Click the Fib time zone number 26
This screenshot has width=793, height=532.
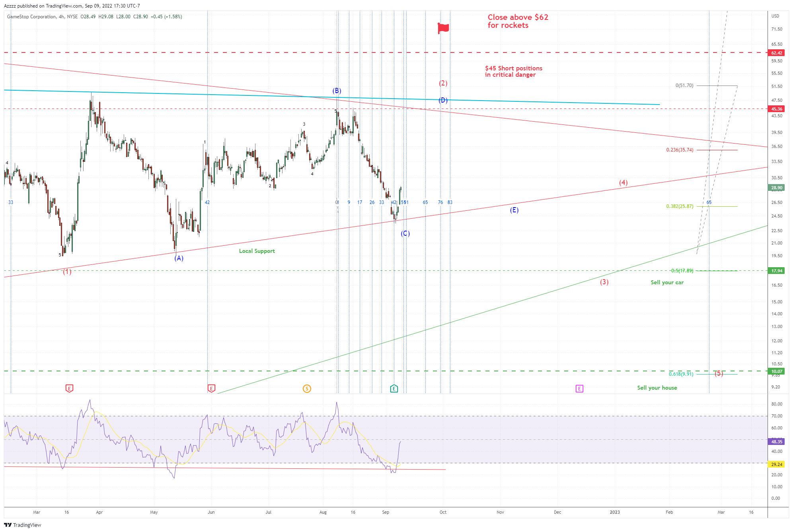pyautogui.click(x=372, y=202)
